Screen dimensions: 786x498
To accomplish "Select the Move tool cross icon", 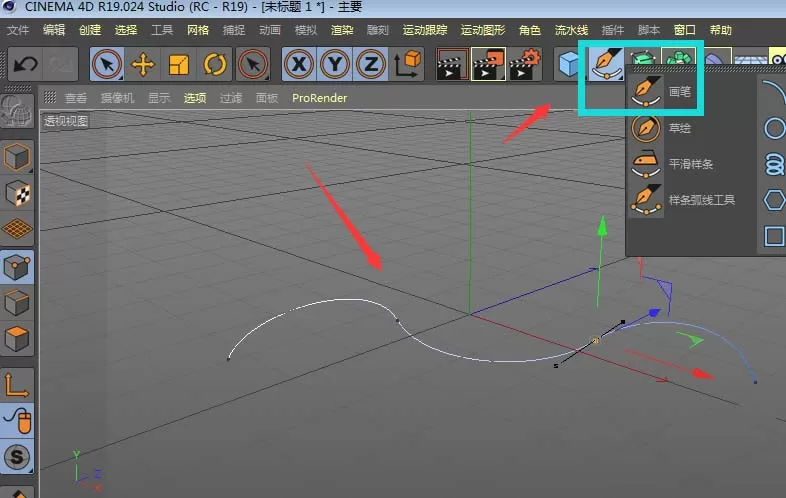I will 143,64.
